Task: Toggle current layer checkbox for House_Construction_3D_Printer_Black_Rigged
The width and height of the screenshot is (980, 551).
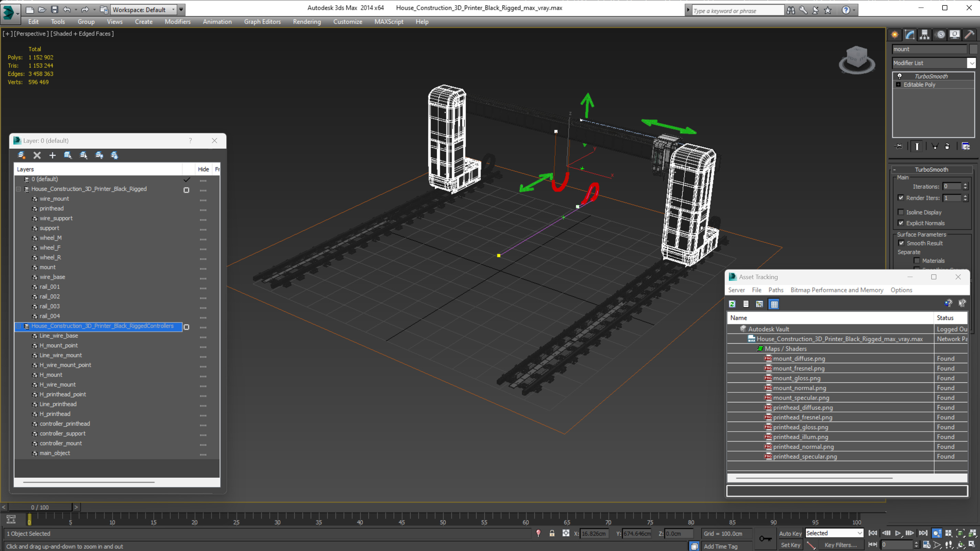Action: (187, 190)
